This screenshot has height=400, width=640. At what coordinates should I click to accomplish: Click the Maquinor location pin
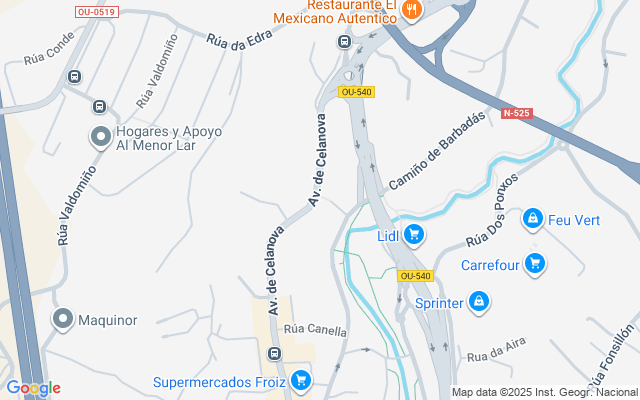(x=63, y=319)
